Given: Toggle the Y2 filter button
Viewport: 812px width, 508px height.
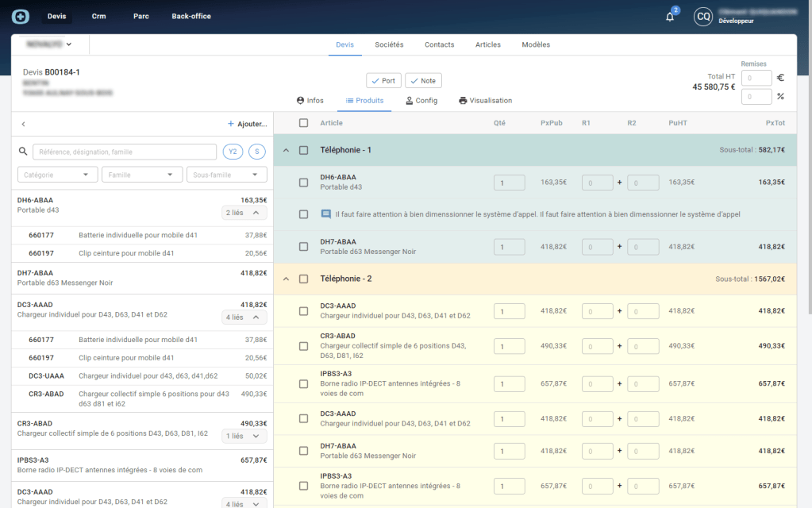Looking at the screenshot, I should pos(233,152).
